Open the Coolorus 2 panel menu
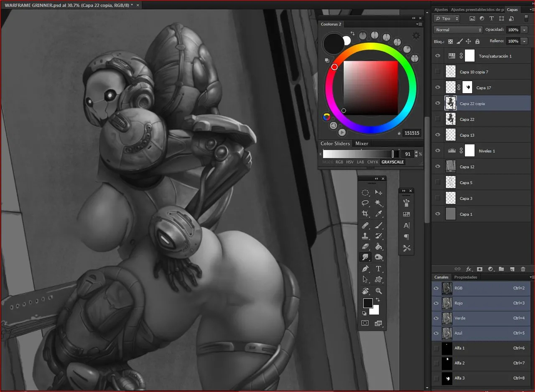 [419, 24]
